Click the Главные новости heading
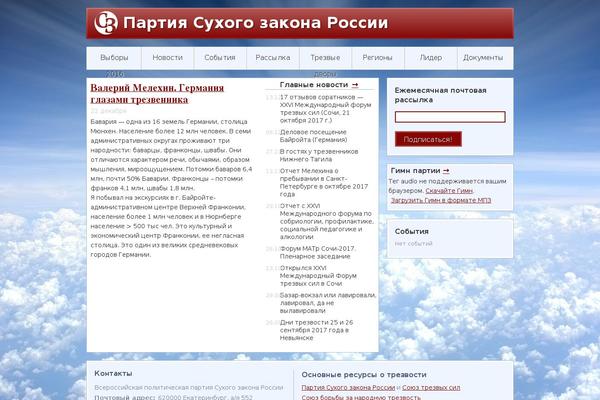Viewport: 600px width, 400px height. pyautogui.click(x=314, y=85)
